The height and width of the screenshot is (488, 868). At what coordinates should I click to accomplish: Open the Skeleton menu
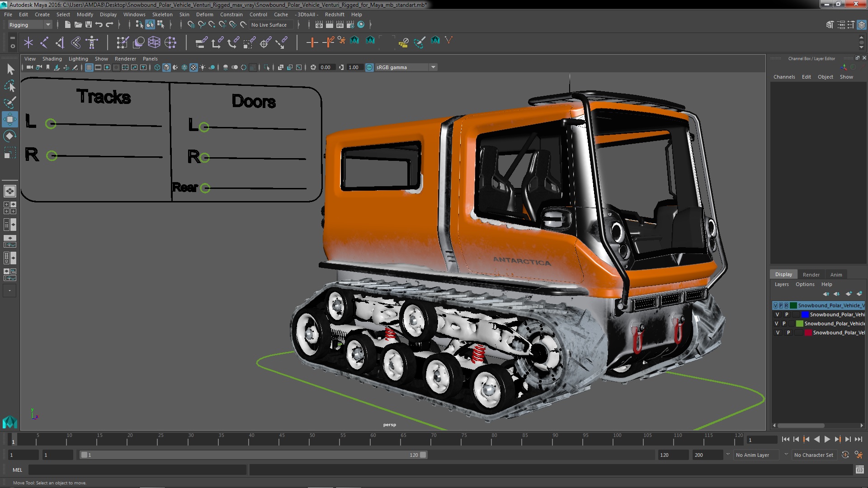[162, 14]
